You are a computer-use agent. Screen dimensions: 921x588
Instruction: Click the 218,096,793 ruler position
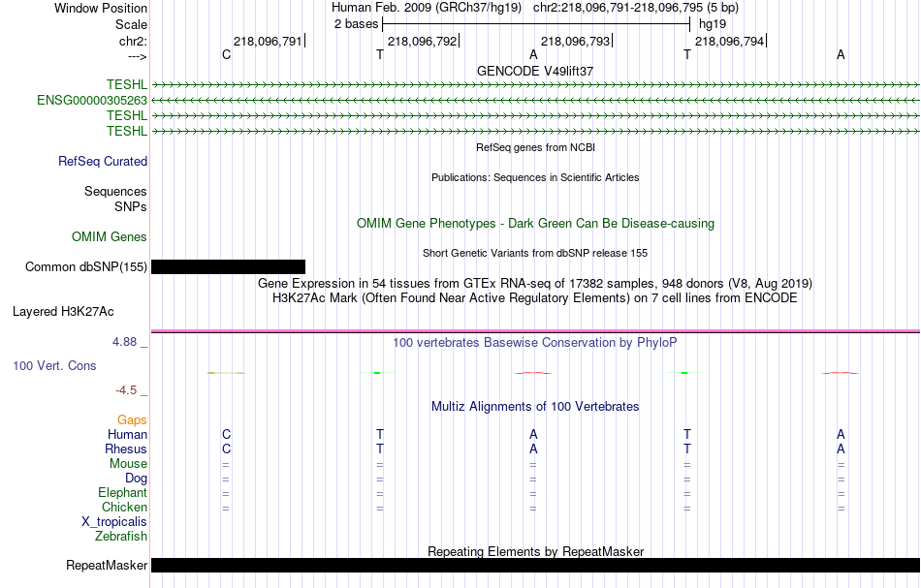[576, 41]
